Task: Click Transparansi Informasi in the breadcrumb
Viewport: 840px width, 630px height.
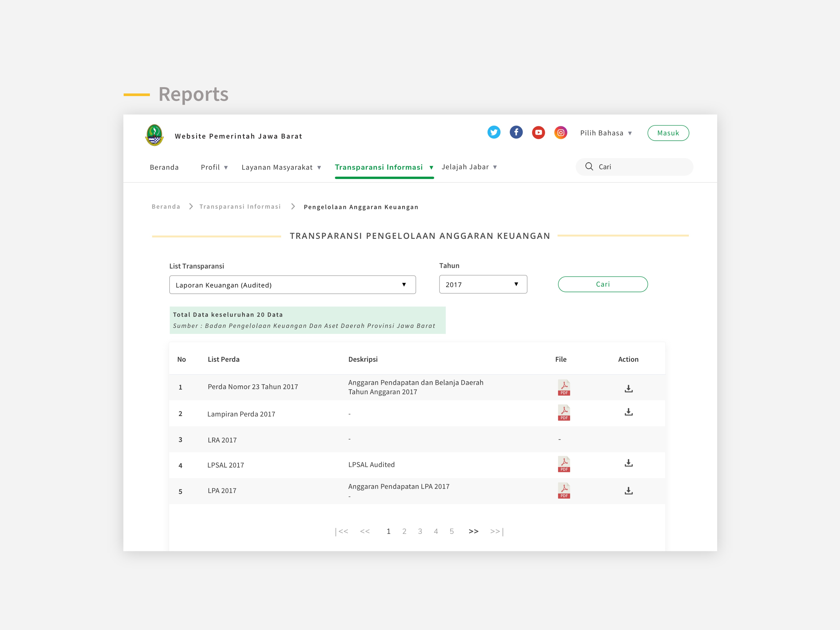Action: (x=240, y=207)
